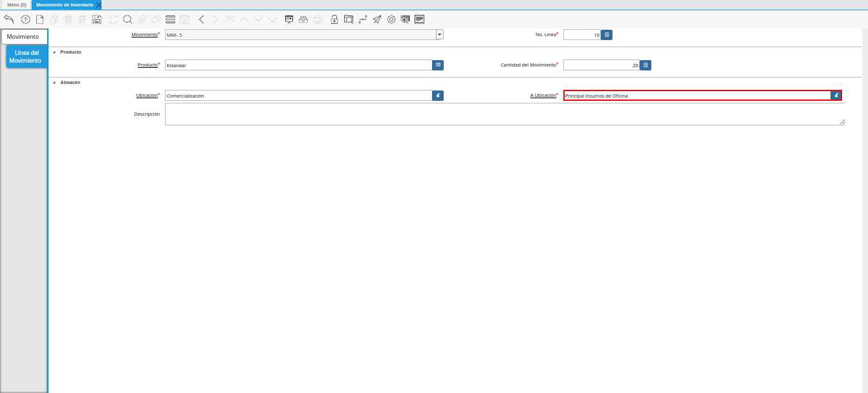Close the Movimiento de Inventario tab
The width and height of the screenshot is (868, 393).
click(99, 5)
